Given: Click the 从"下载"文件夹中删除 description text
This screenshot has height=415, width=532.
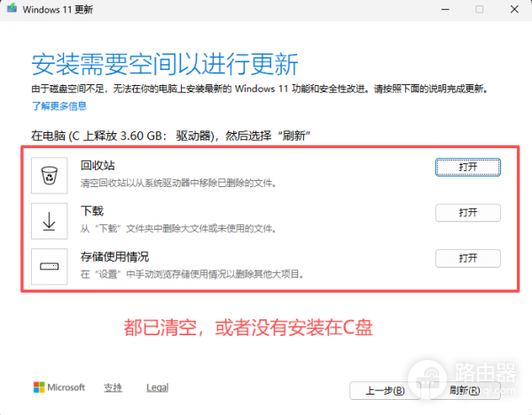Looking at the screenshot, I should tap(178, 229).
